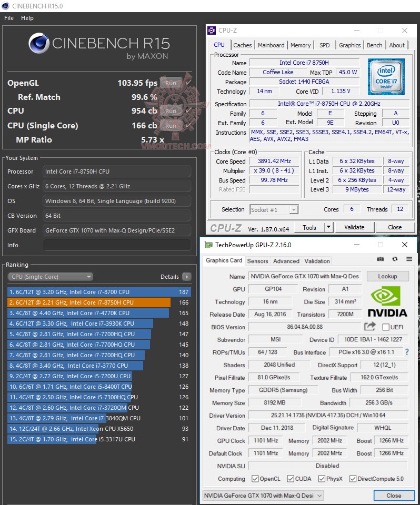Screen dimensions: 420x505
Task: Take GPU-Z screenshot with camera icon
Action: tap(381, 259)
